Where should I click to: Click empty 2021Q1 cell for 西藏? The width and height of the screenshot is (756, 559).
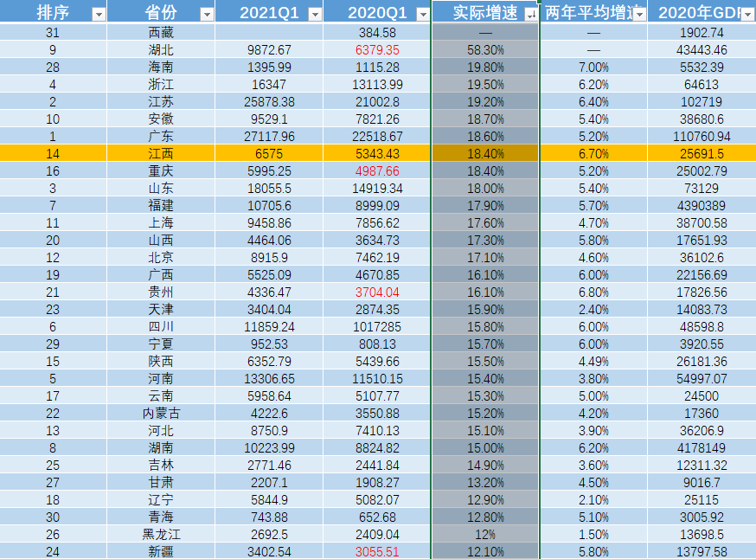point(269,32)
